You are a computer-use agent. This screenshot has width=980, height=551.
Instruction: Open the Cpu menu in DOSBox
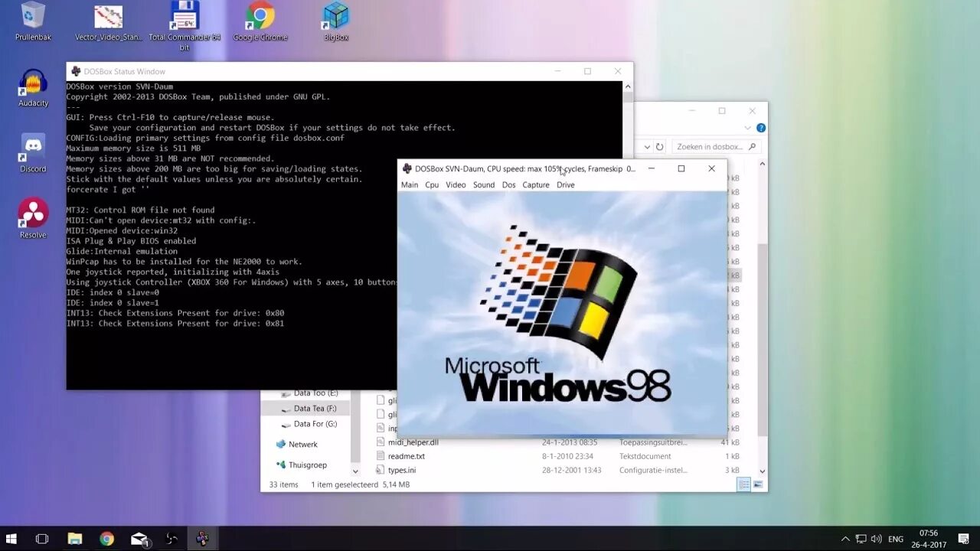click(432, 184)
